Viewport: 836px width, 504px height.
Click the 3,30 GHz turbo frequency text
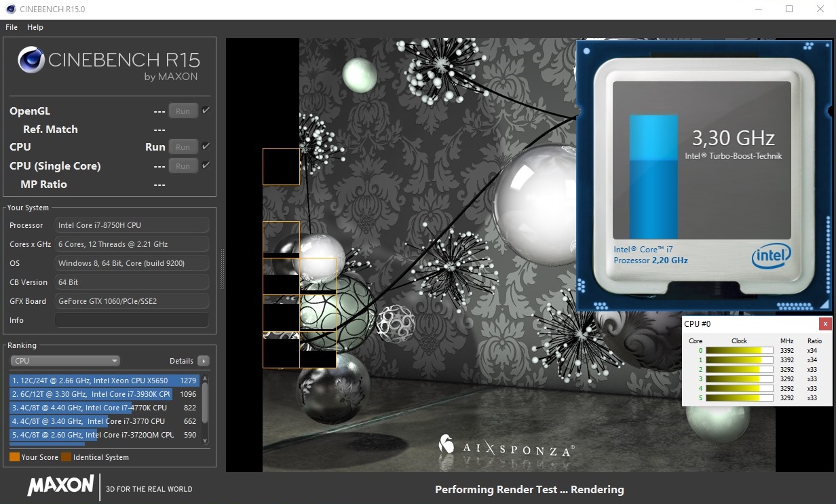point(733,138)
